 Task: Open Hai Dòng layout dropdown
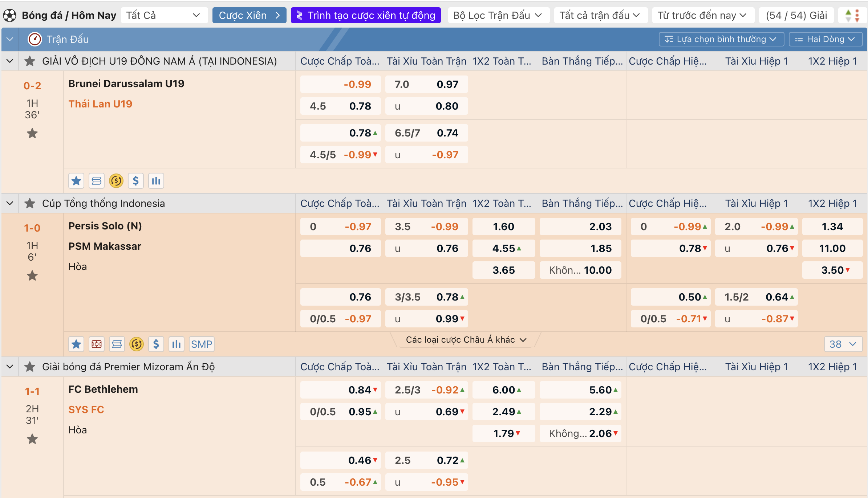(x=826, y=39)
